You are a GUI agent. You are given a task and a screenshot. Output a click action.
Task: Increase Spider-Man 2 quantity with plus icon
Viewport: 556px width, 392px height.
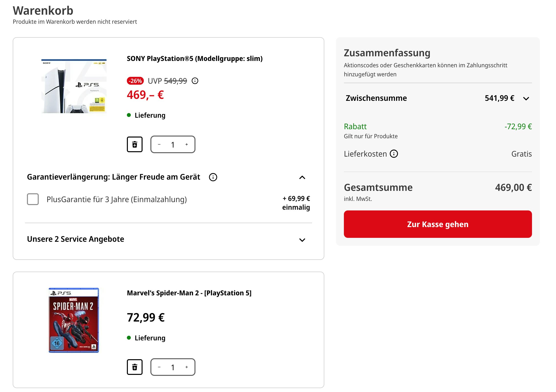(186, 367)
